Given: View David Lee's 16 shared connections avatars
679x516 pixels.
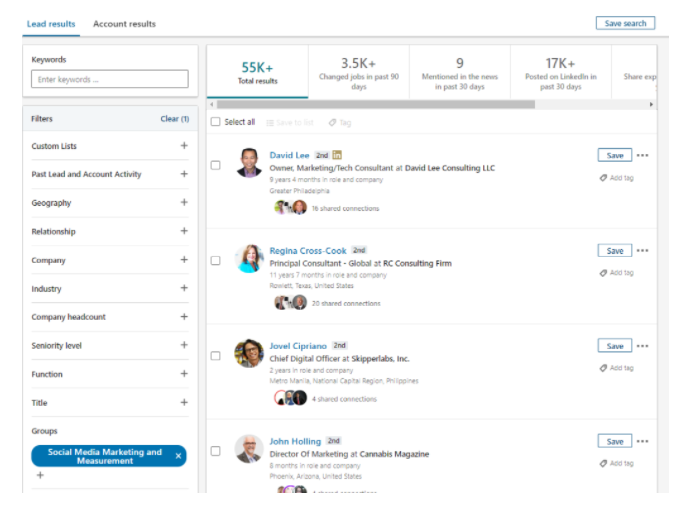Looking at the screenshot, I should [291, 207].
